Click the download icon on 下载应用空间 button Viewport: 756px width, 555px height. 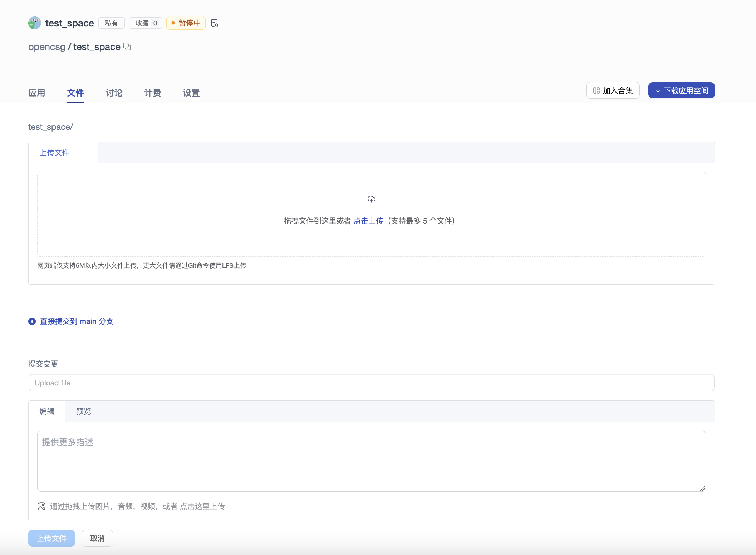(658, 90)
